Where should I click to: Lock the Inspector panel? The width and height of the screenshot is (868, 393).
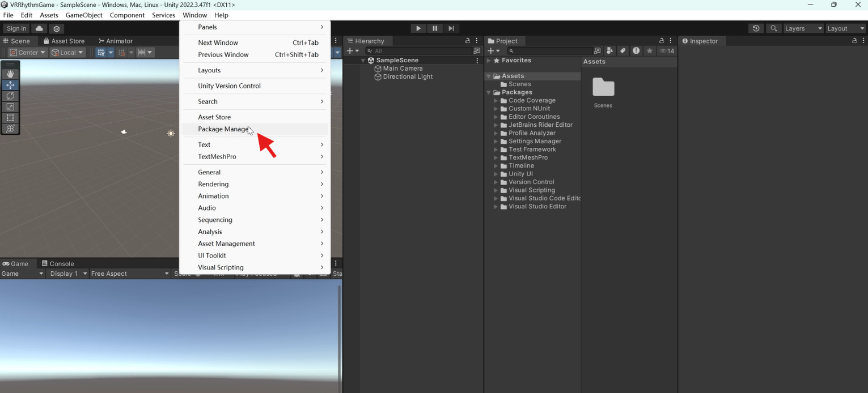tap(855, 41)
